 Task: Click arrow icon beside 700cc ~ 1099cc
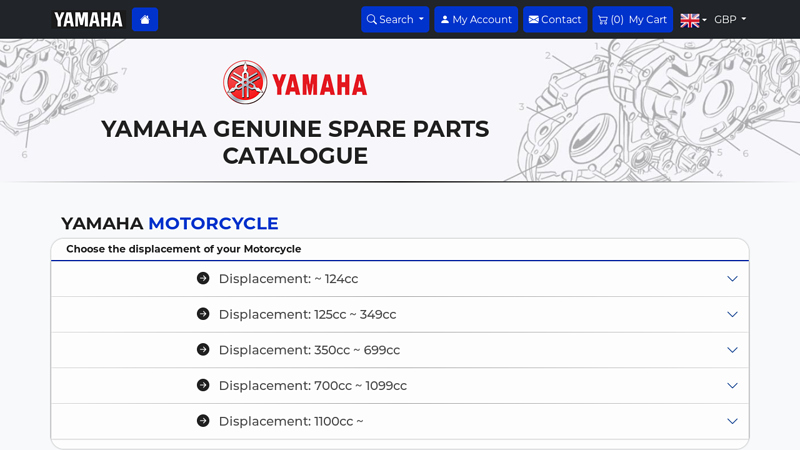tap(203, 385)
